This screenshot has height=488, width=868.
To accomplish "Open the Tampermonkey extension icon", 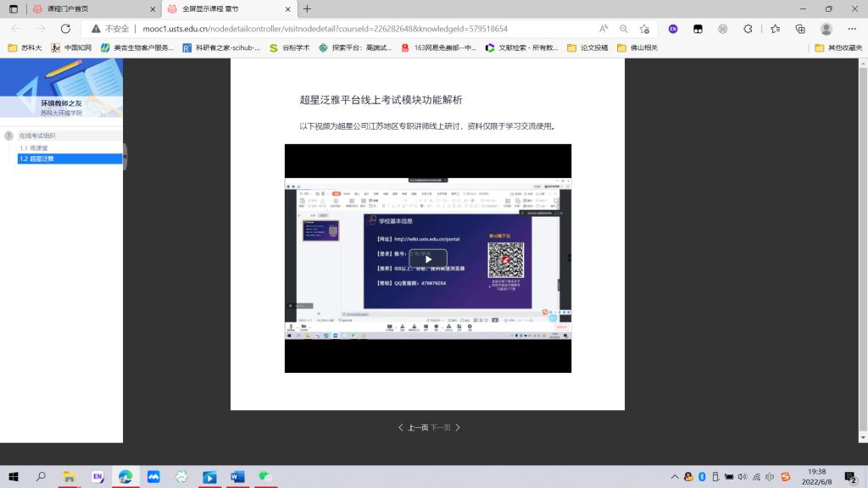I will (x=698, y=29).
